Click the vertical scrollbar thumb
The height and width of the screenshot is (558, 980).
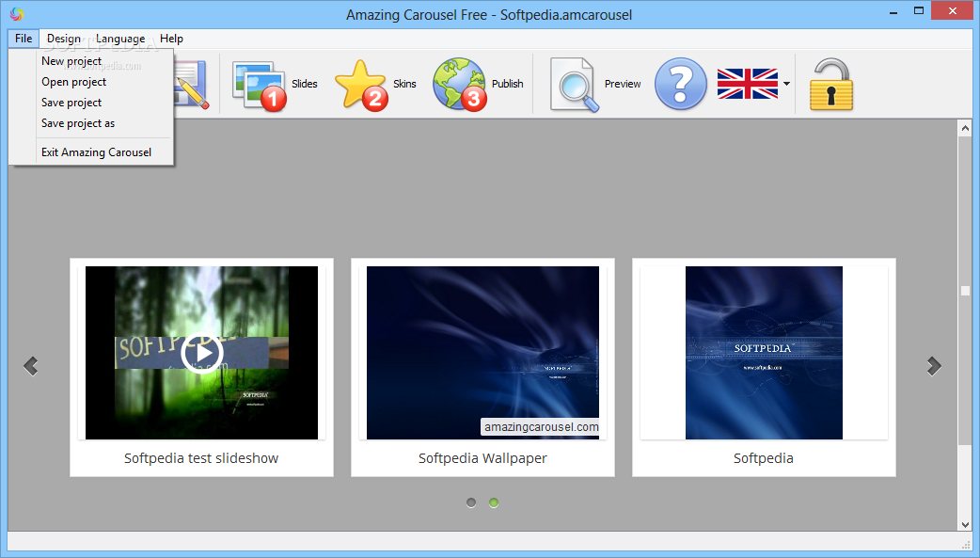pos(965,290)
